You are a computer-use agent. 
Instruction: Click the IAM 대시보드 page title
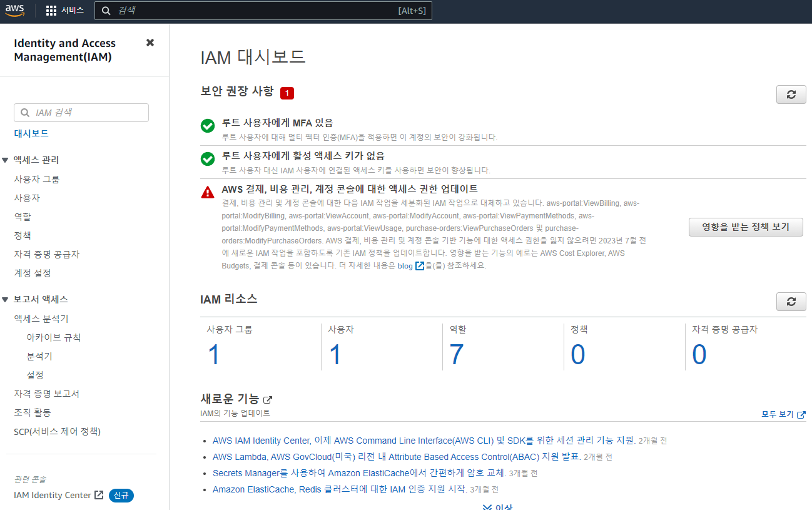pyautogui.click(x=253, y=57)
